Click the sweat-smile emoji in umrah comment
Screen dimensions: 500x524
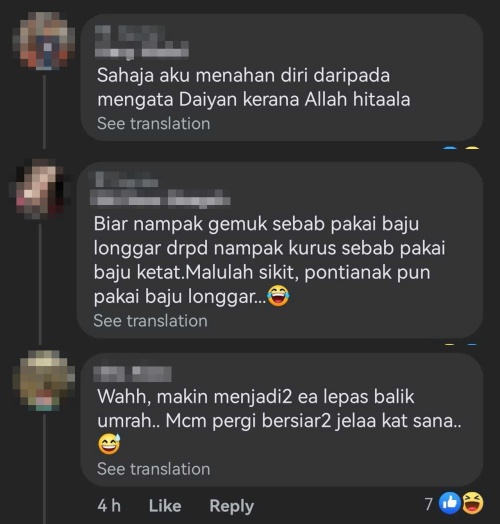pos(109,444)
